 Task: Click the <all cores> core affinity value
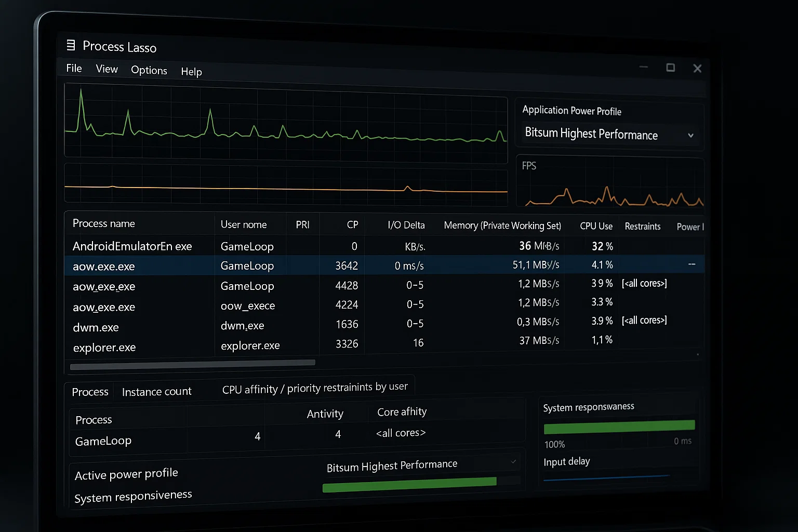tap(401, 433)
